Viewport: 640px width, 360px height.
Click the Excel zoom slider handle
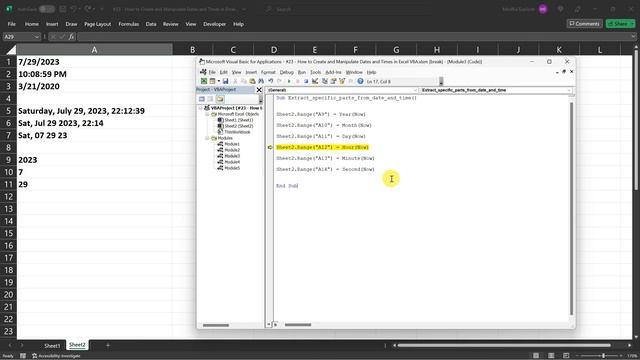click(x=603, y=356)
